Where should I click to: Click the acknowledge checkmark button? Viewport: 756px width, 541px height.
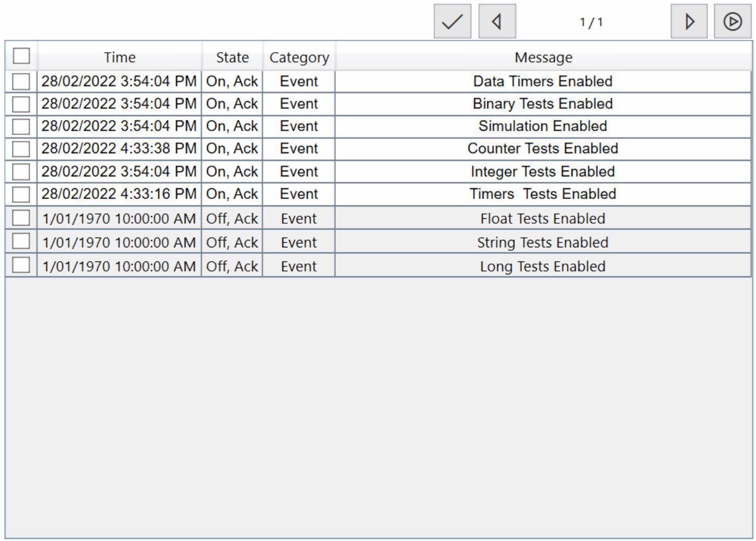click(453, 22)
